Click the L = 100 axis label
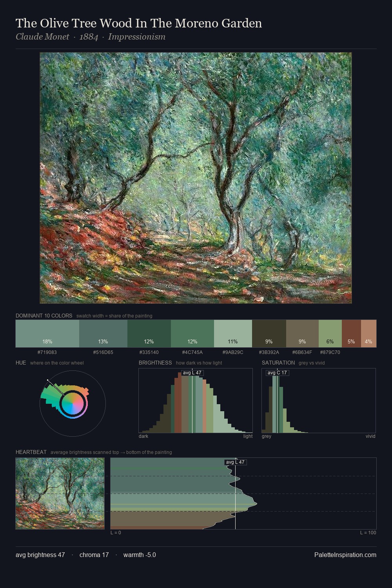The height and width of the screenshot is (588, 392). 368,533
